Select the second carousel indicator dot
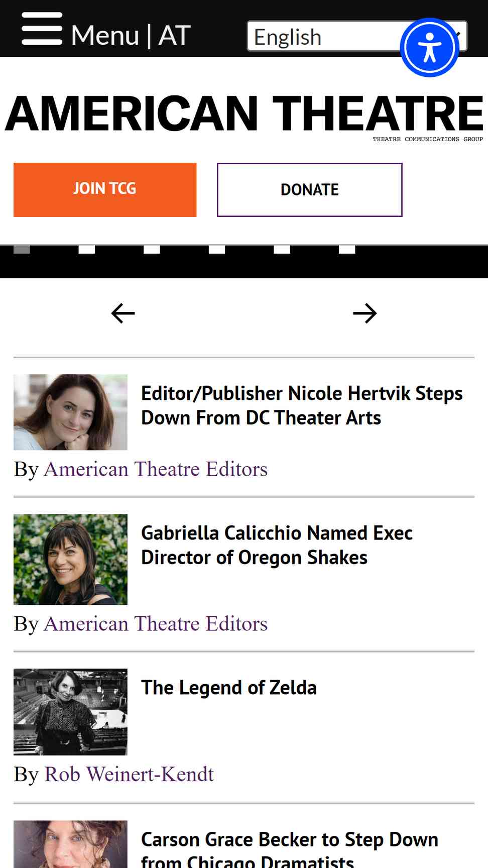The width and height of the screenshot is (488, 868). pyautogui.click(x=87, y=249)
